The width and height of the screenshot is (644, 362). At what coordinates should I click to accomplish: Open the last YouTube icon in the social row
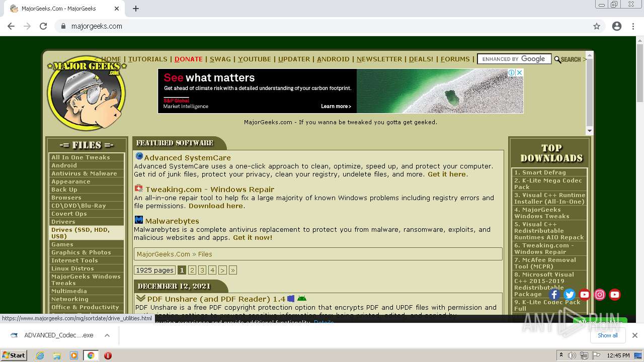615,295
